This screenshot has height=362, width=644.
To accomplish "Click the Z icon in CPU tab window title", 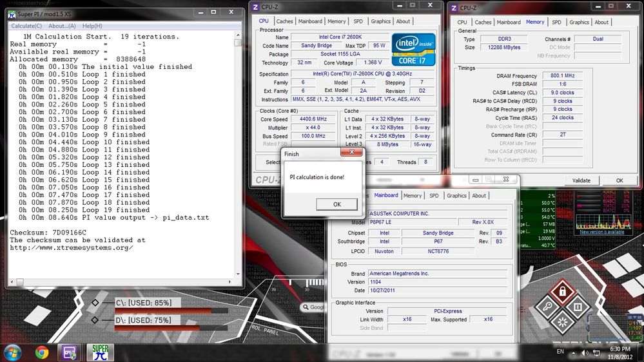I will click(x=255, y=7).
